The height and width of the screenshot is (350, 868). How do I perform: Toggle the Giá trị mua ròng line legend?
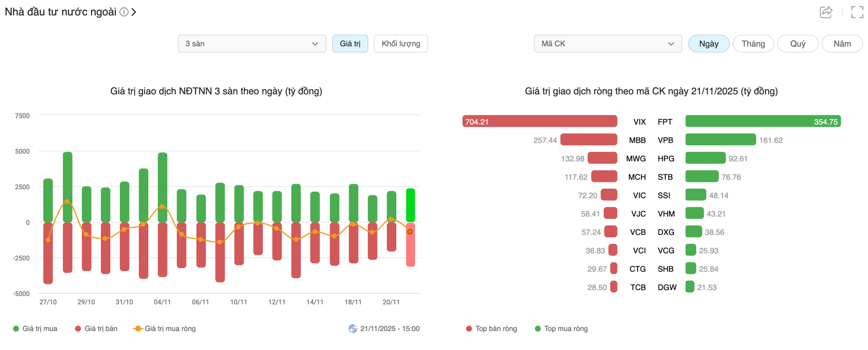pos(165,329)
